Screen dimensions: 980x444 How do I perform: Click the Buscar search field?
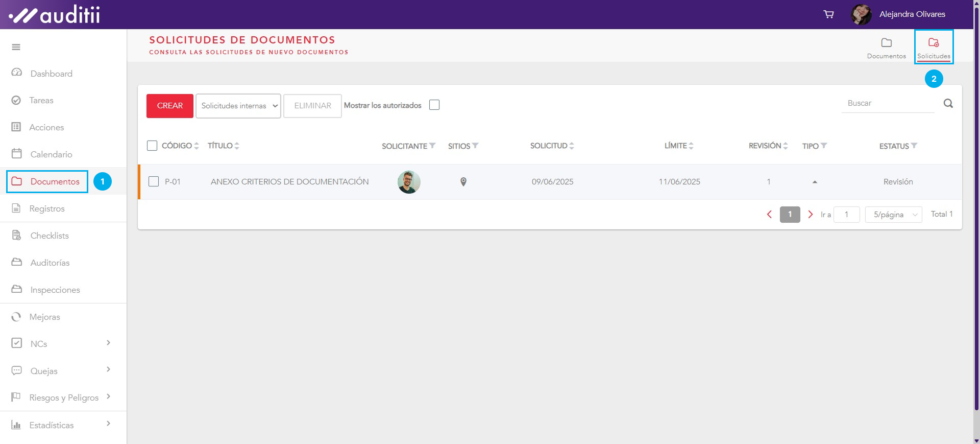click(887, 103)
